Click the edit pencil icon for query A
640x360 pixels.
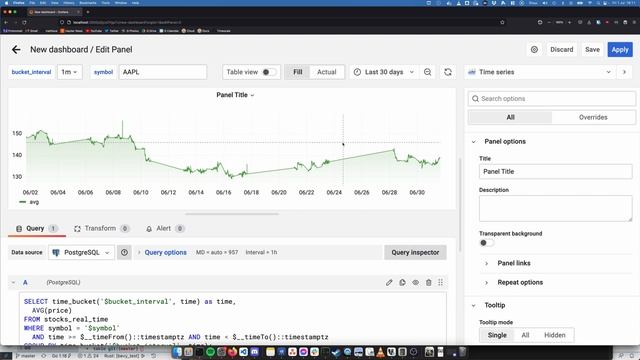[389, 282]
